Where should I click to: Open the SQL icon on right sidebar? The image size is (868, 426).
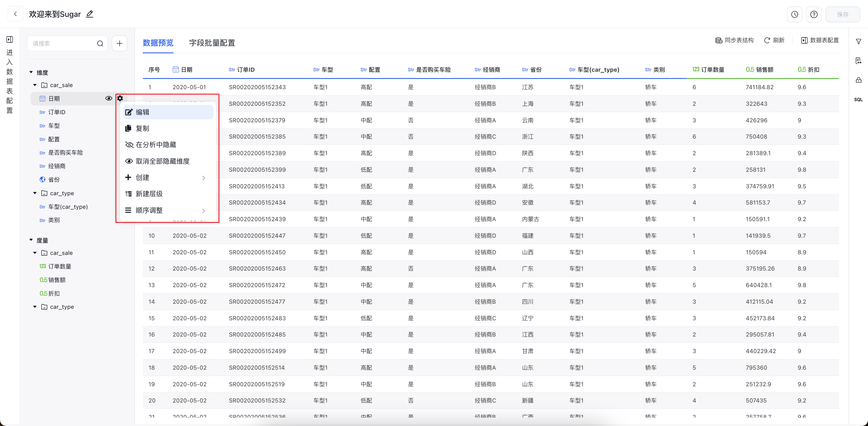click(x=858, y=99)
